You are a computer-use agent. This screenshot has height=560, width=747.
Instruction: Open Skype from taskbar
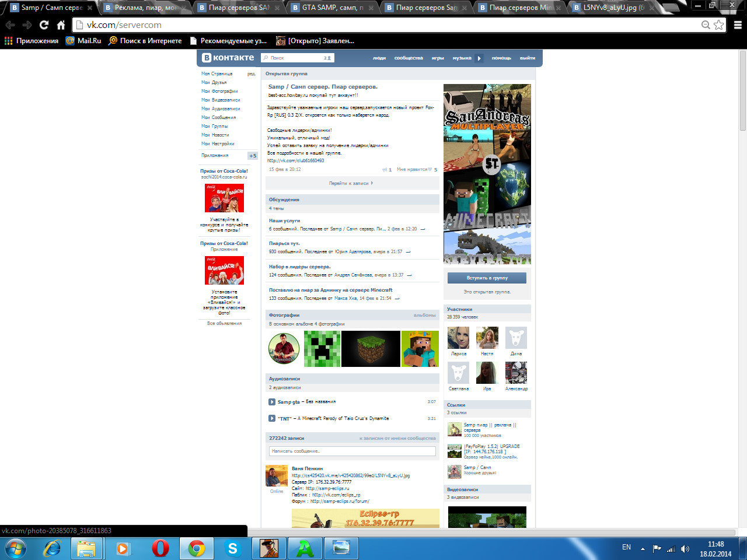232,548
